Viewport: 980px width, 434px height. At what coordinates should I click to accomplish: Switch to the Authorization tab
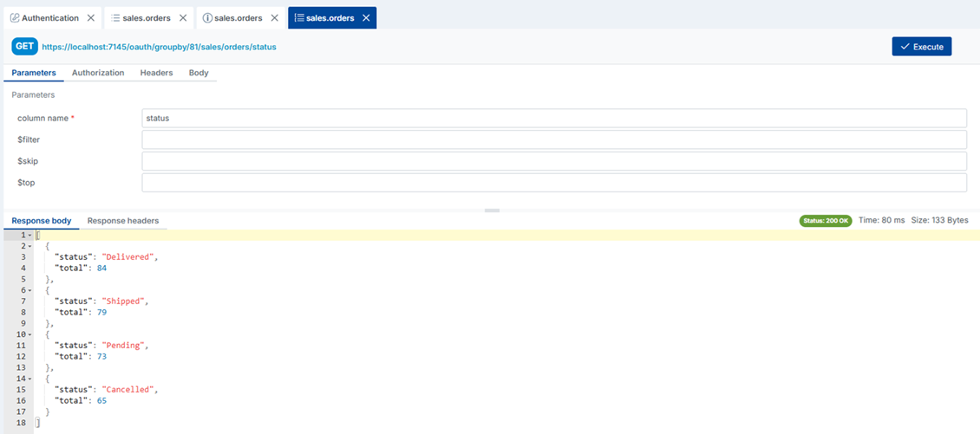[98, 73]
